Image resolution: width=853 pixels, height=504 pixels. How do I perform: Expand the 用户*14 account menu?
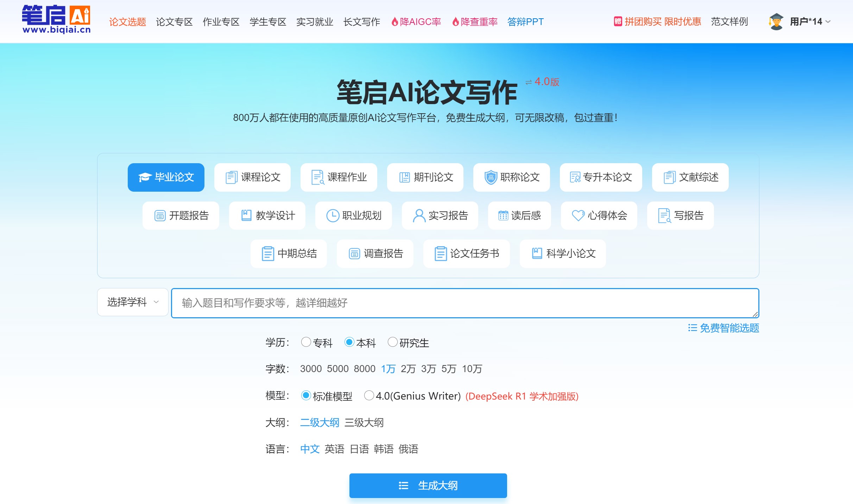click(x=806, y=21)
